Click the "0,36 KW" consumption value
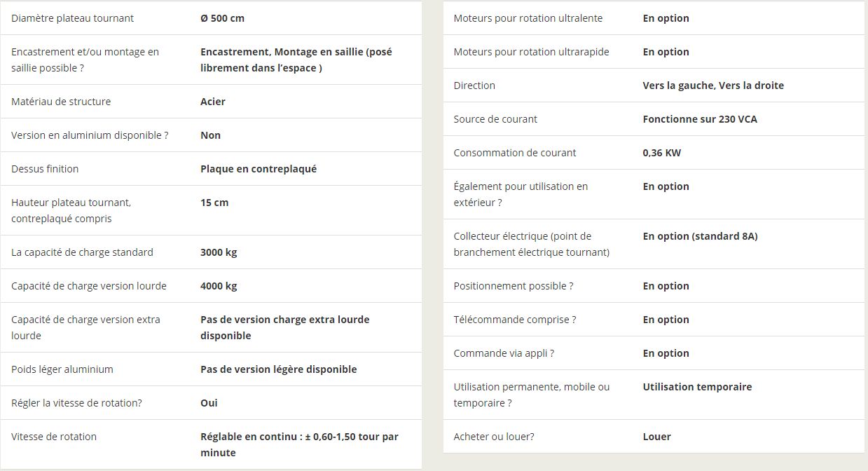 pos(661,153)
